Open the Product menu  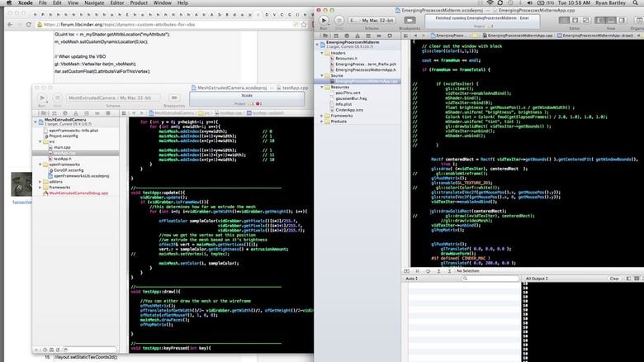pos(139,2)
